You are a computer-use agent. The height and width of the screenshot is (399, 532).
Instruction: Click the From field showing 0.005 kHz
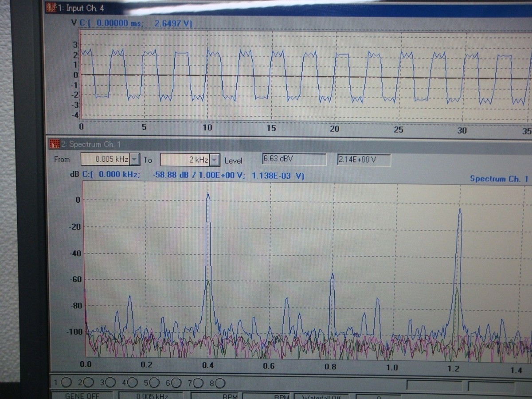click(x=106, y=159)
